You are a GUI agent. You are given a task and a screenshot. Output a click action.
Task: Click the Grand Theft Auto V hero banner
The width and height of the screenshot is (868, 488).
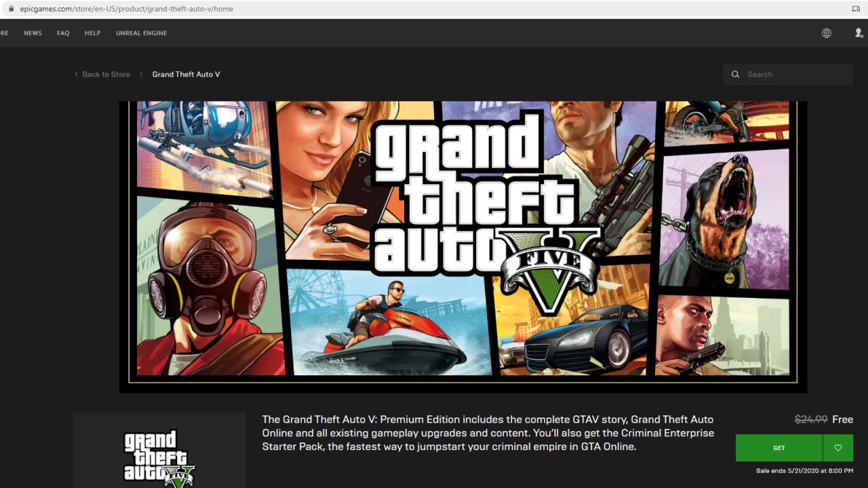463,247
